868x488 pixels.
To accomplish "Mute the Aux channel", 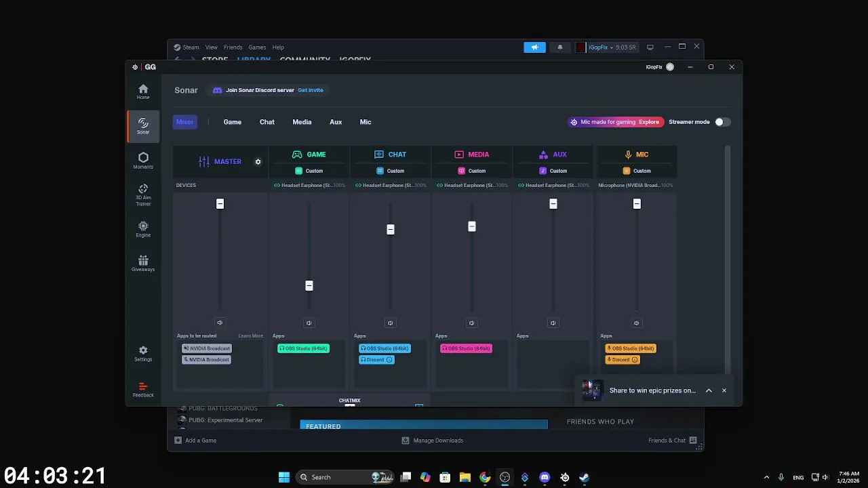I will click(553, 323).
